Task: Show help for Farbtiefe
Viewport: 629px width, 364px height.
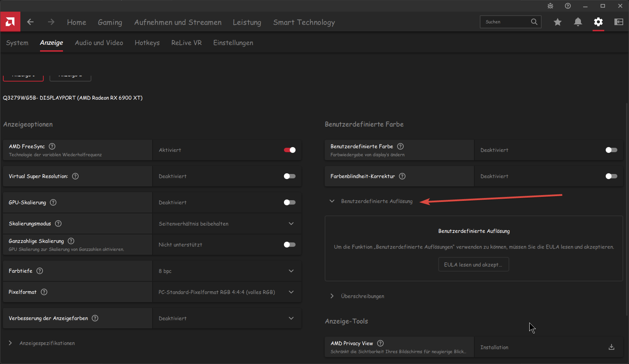Action: pos(40,271)
